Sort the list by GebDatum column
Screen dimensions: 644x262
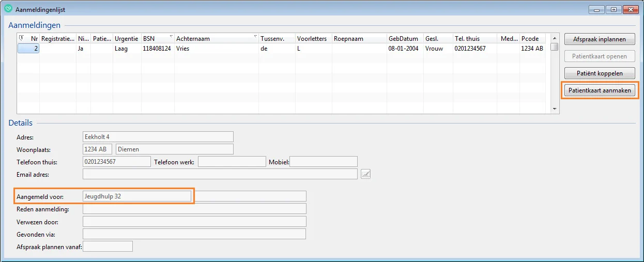pos(403,39)
